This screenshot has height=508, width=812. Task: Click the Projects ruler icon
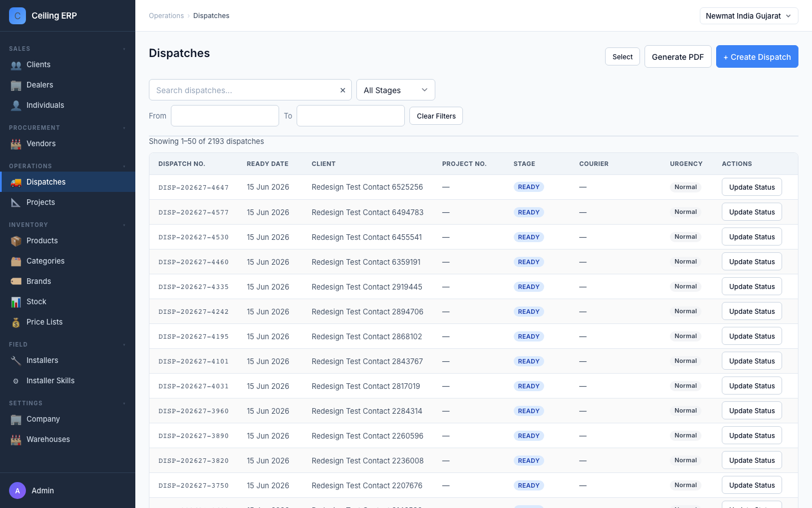tap(16, 203)
